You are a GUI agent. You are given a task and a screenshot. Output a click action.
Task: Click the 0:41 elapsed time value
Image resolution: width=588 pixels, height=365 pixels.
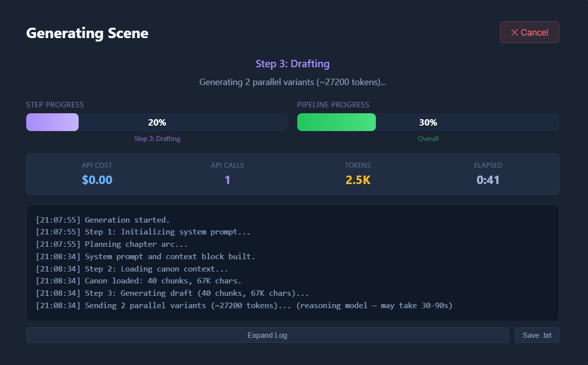coord(488,180)
